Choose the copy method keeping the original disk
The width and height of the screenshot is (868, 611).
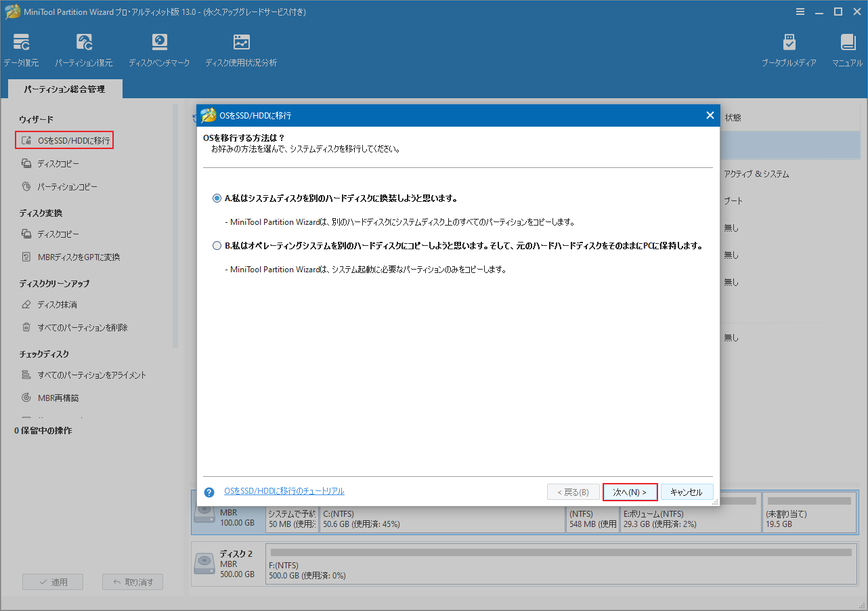[217, 245]
